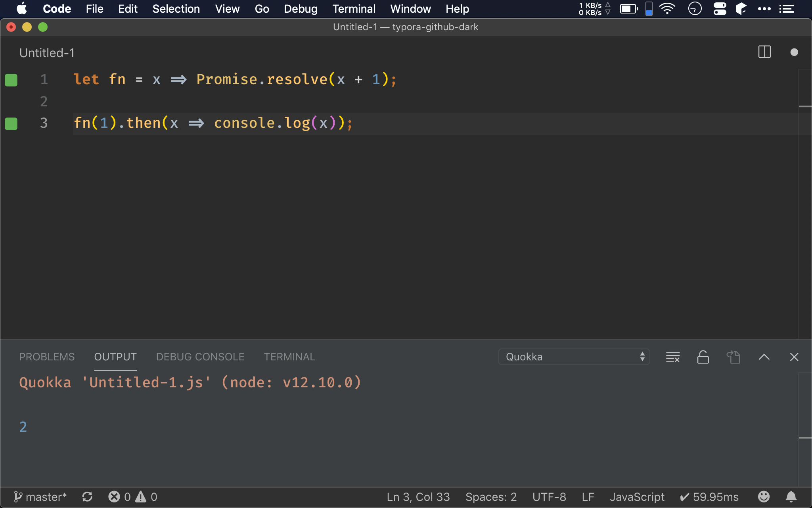
Task: Change the JavaScript language mode
Action: click(x=637, y=497)
